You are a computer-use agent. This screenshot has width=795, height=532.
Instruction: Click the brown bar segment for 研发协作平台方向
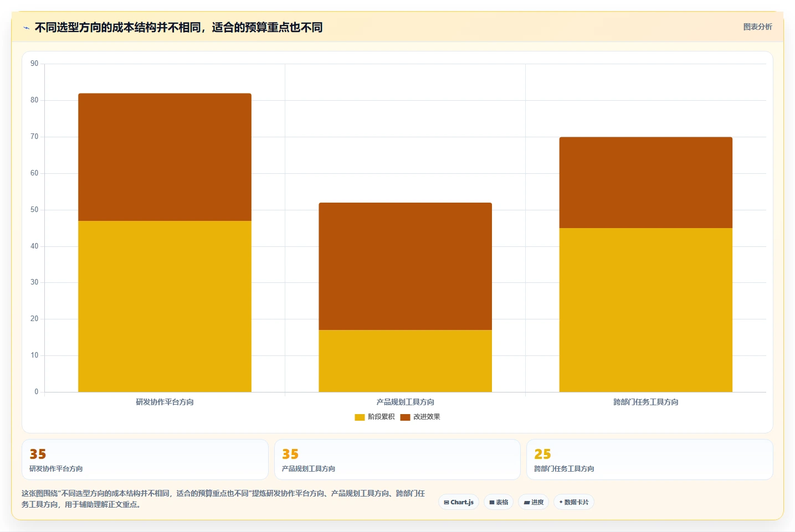point(165,157)
